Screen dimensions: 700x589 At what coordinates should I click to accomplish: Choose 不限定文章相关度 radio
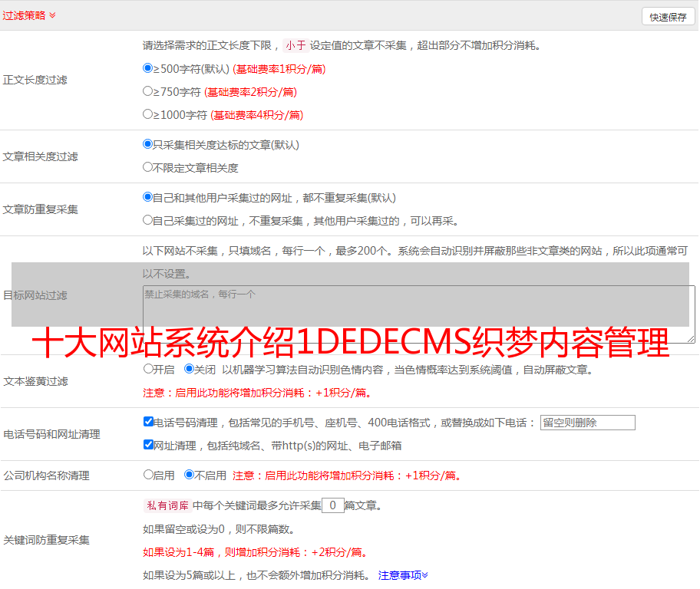click(148, 167)
